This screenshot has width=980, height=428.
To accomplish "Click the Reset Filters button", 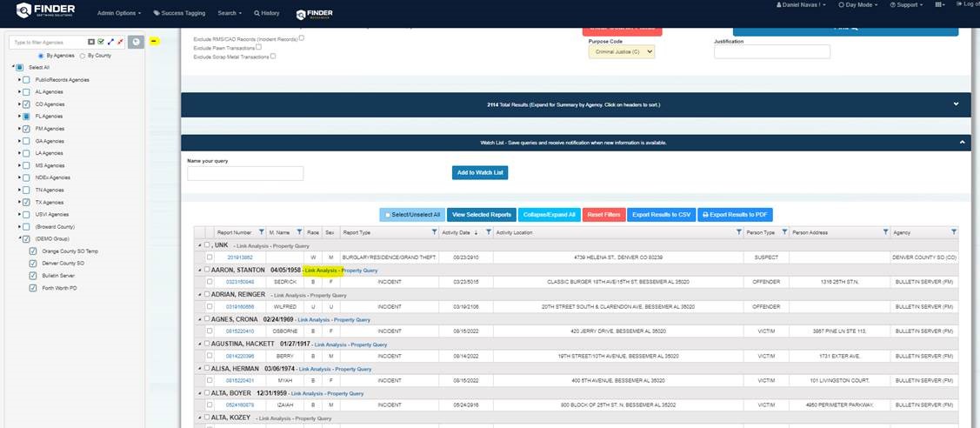I will click(603, 214).
